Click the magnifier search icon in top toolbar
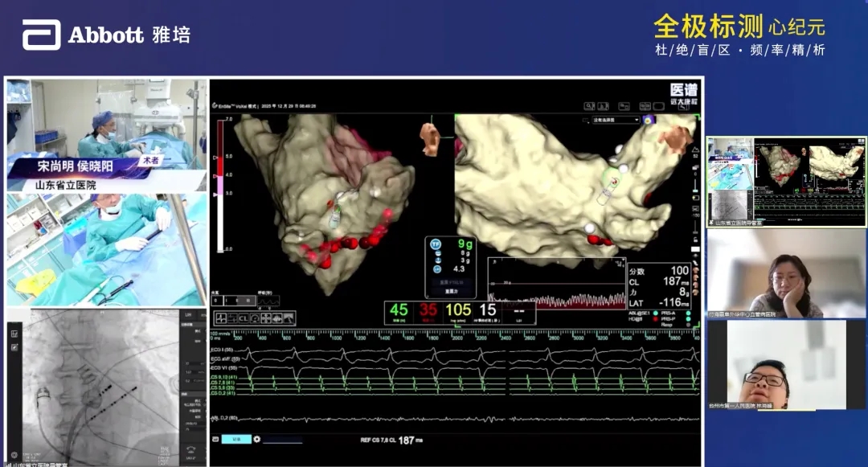 589,106
